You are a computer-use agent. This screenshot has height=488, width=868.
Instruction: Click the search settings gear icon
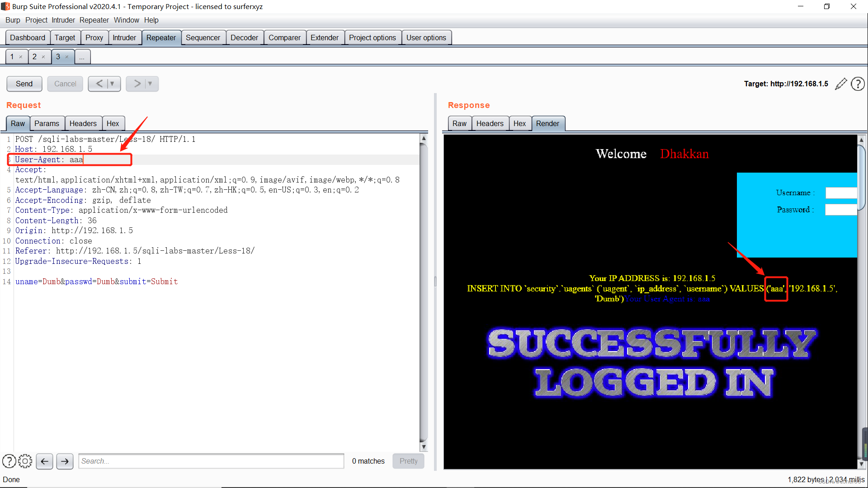[x=25, y=461]
